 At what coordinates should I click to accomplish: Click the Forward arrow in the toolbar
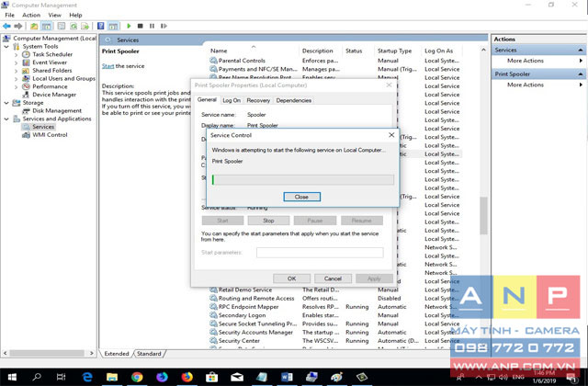point(18,26)
